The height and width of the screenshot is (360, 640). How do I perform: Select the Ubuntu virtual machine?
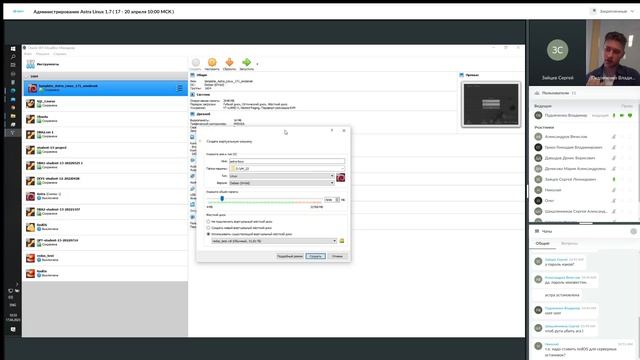tap(105, 119)
